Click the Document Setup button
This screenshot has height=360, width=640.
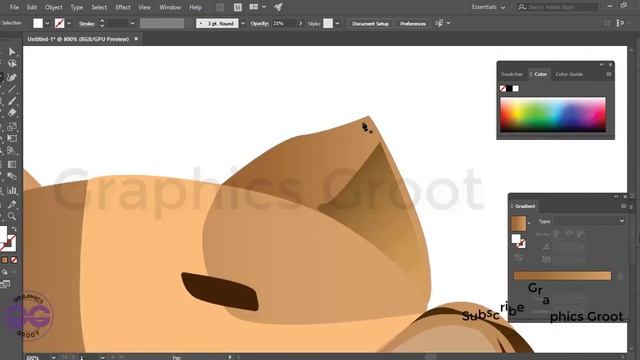pos(370,24)
